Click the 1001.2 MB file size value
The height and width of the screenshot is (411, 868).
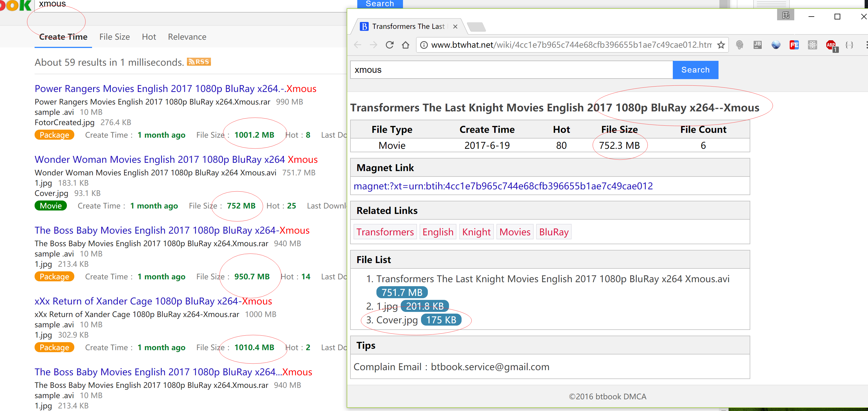coord(254,135)
